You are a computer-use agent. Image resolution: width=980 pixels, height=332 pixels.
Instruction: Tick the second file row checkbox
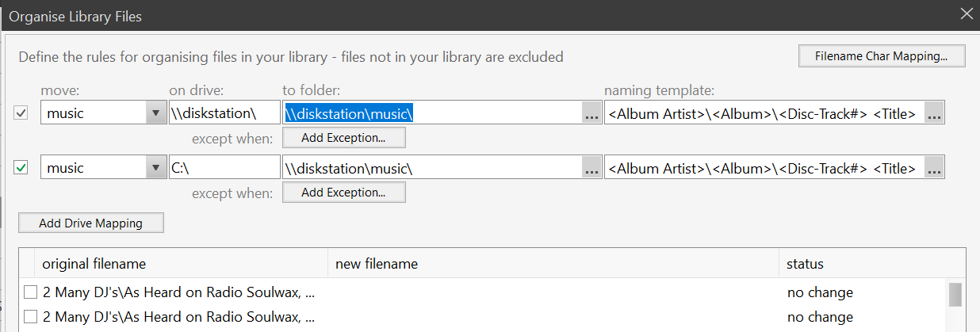click(x=30, y=317)
